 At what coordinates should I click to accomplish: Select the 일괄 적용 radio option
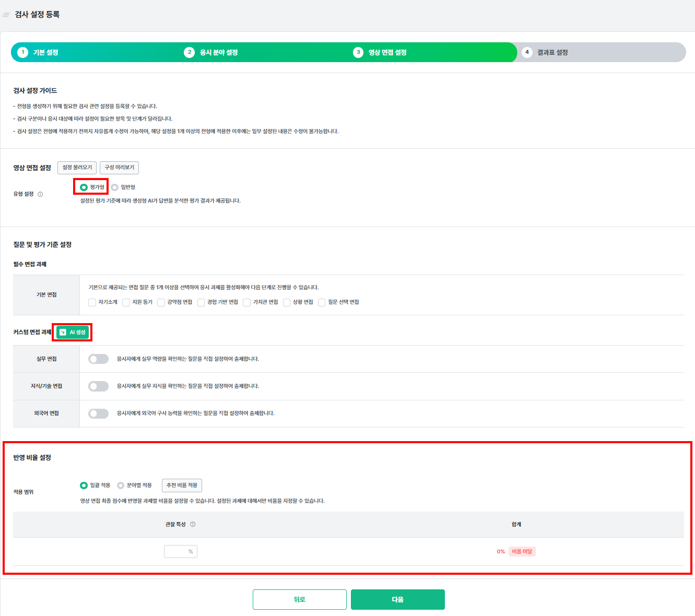pyautogui.click(x=84, y=485)
